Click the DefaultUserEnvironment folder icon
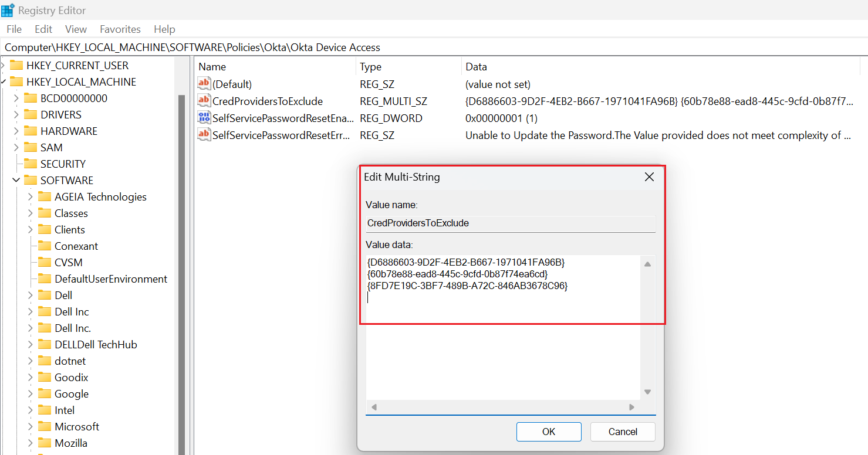 click(45, 279)
